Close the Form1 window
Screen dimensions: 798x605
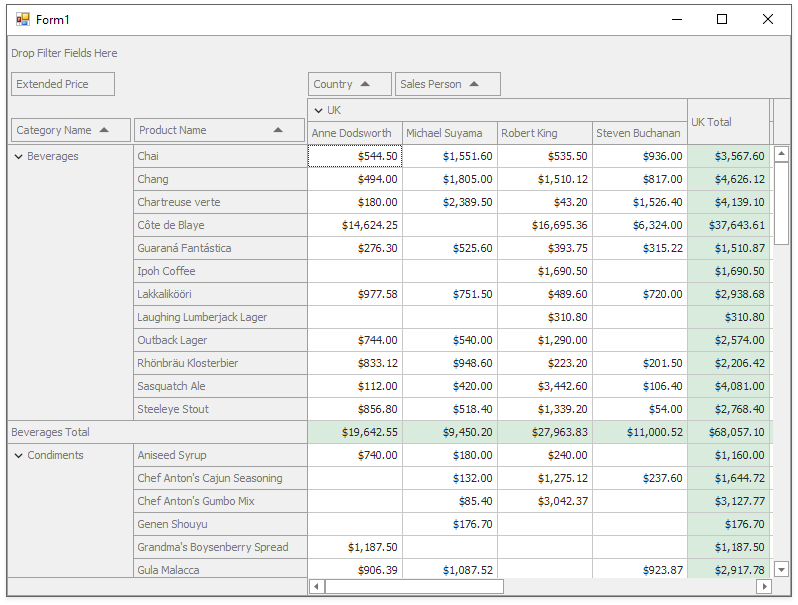click(x=767, y=19)
